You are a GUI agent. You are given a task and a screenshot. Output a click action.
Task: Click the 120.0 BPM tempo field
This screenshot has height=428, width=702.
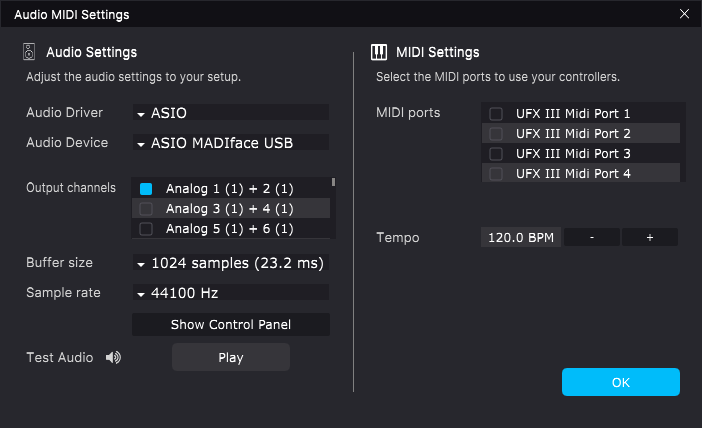click(x=520, y=238)
